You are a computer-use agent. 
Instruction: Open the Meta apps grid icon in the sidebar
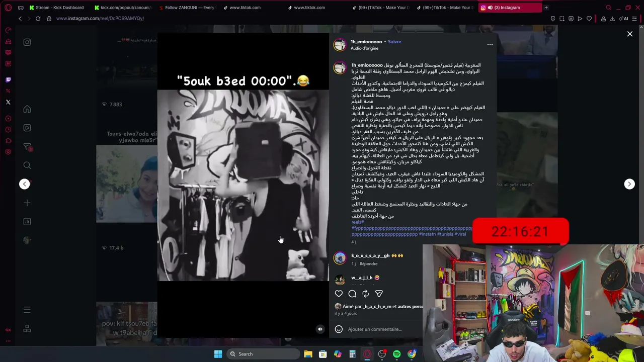27,329
